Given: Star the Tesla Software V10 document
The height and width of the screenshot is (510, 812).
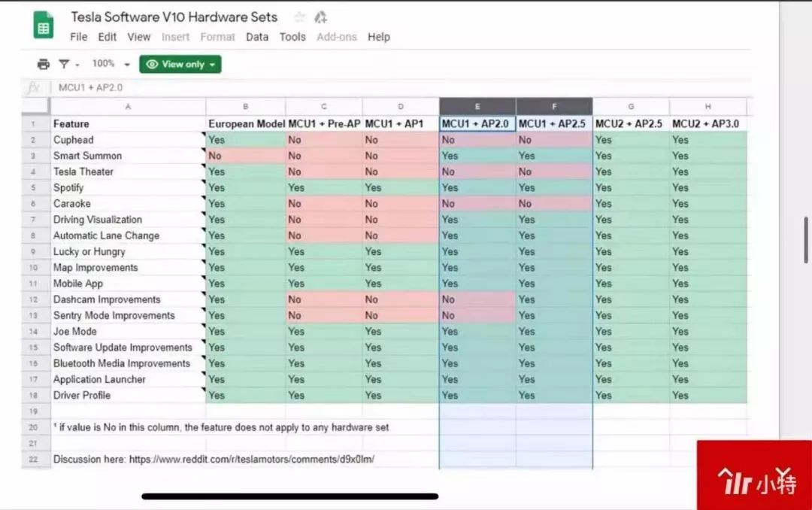Looking at the screenshot, I should pos(299,17).
